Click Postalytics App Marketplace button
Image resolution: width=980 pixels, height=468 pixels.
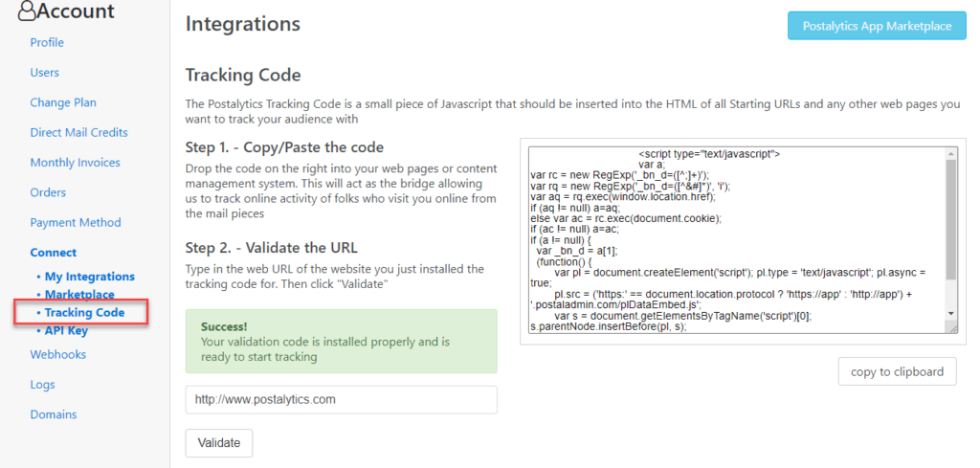[x=877, y=26]
